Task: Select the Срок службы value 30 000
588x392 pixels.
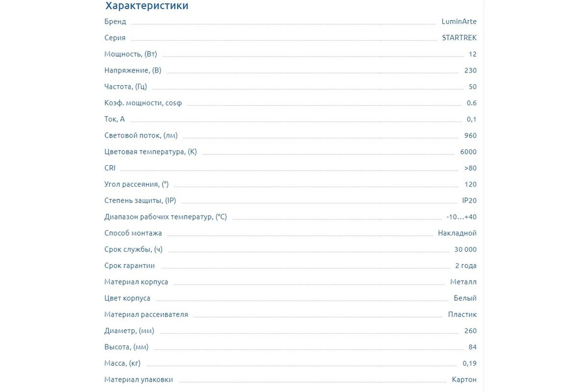Action: pyautogui.click(x=465, y=249)
